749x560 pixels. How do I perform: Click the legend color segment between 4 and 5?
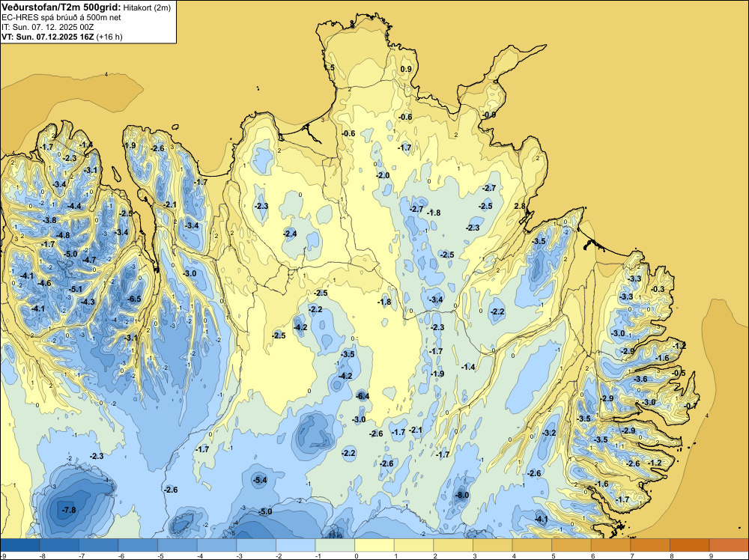532,545
